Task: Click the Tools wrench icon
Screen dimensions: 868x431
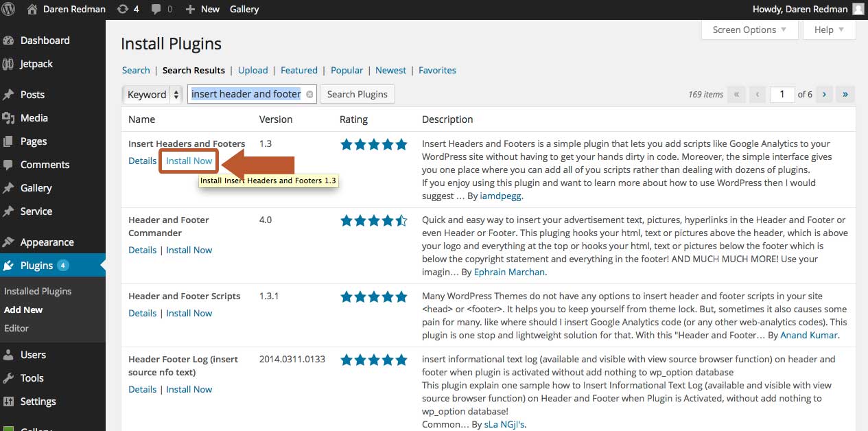Action: (9, 378)
